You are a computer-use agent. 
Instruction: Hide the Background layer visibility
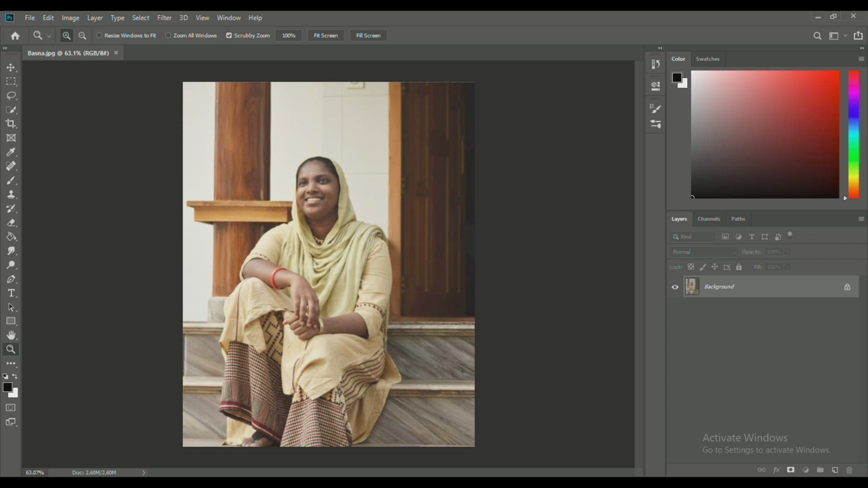pyautogui.click(x=675, y=286)
